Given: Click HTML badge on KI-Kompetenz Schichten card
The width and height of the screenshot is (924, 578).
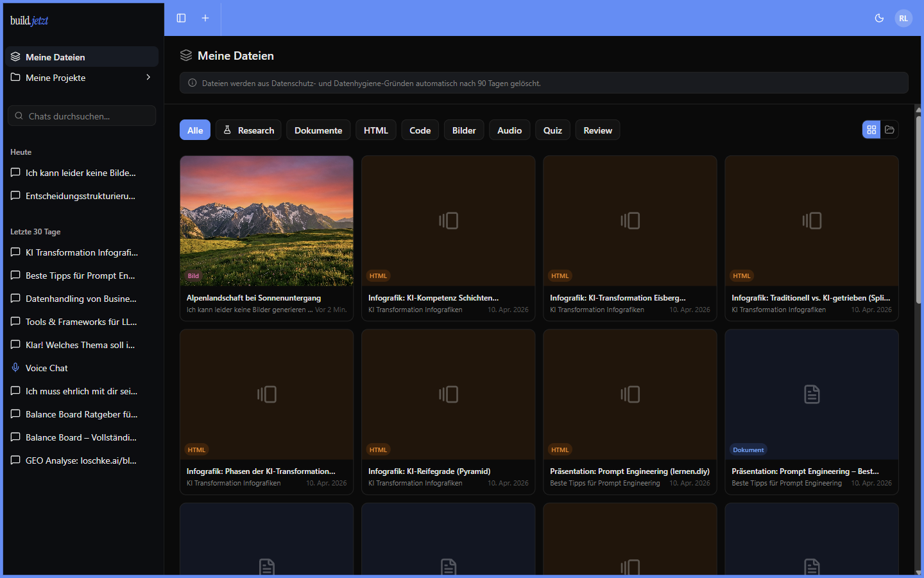Looking at the screenshot, I should pyautogui.click(x=378, y=276).
